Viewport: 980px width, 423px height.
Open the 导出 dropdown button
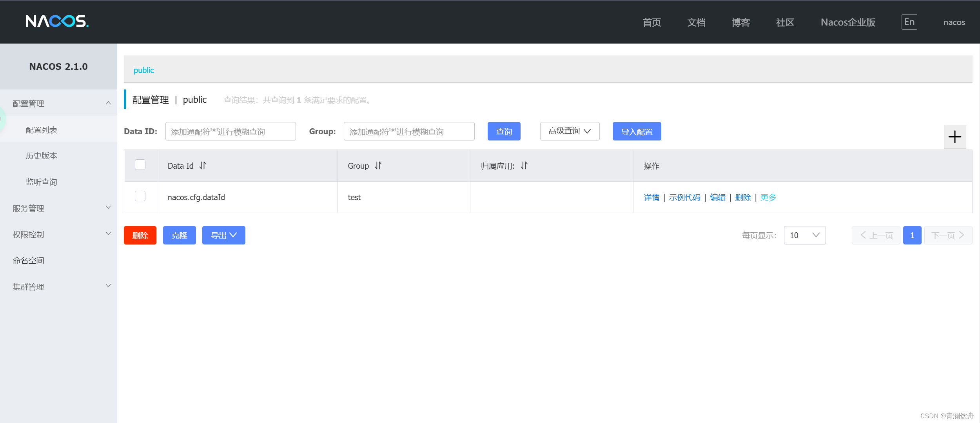223,235
